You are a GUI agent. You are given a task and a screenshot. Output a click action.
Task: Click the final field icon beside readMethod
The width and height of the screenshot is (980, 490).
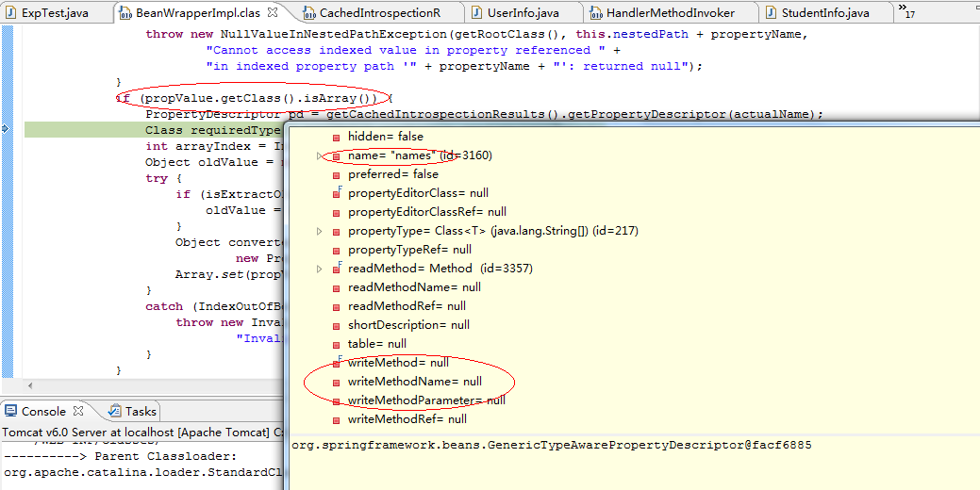[x=337, y=269]
